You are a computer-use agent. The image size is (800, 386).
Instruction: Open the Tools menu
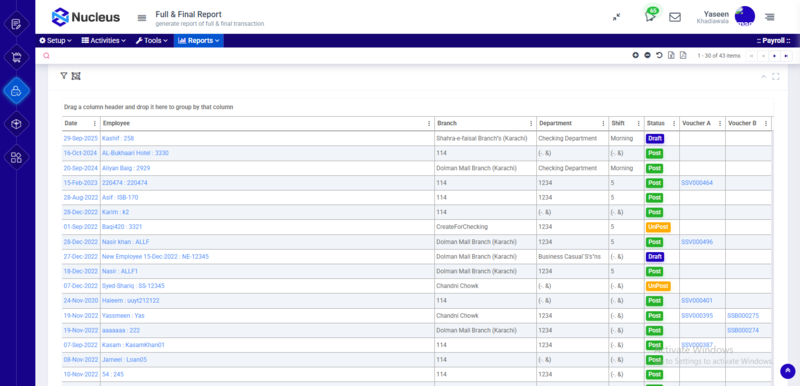(152, 41)
